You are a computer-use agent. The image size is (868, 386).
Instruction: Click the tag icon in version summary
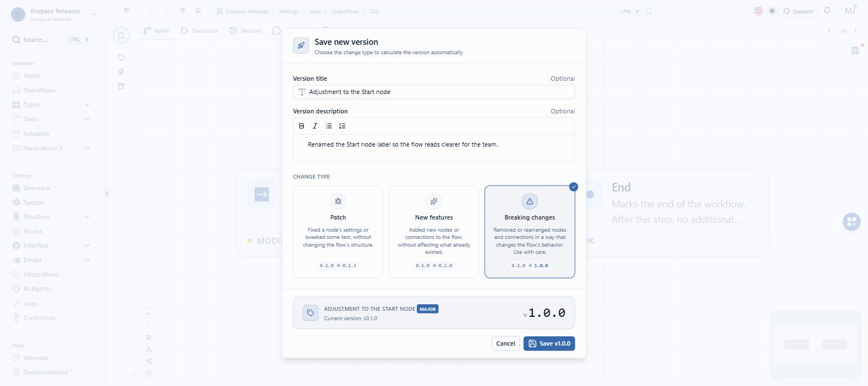click(x=311, y=313)
